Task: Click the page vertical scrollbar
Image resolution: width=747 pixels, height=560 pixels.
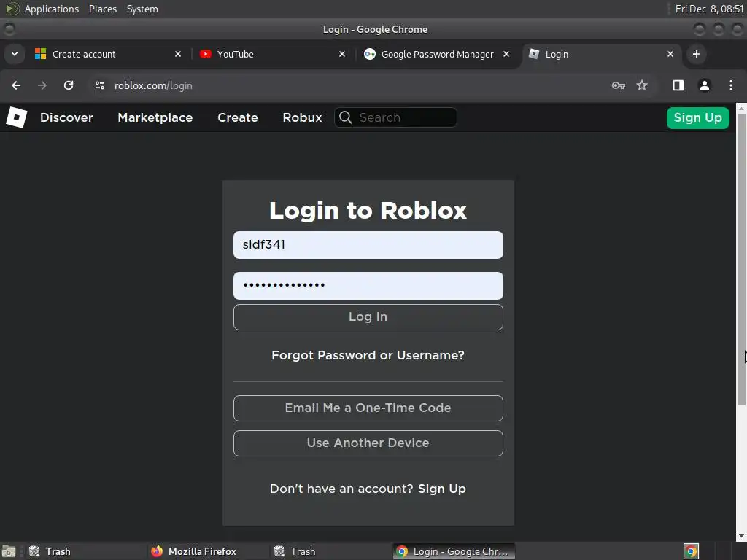Action: pos(741,260)
